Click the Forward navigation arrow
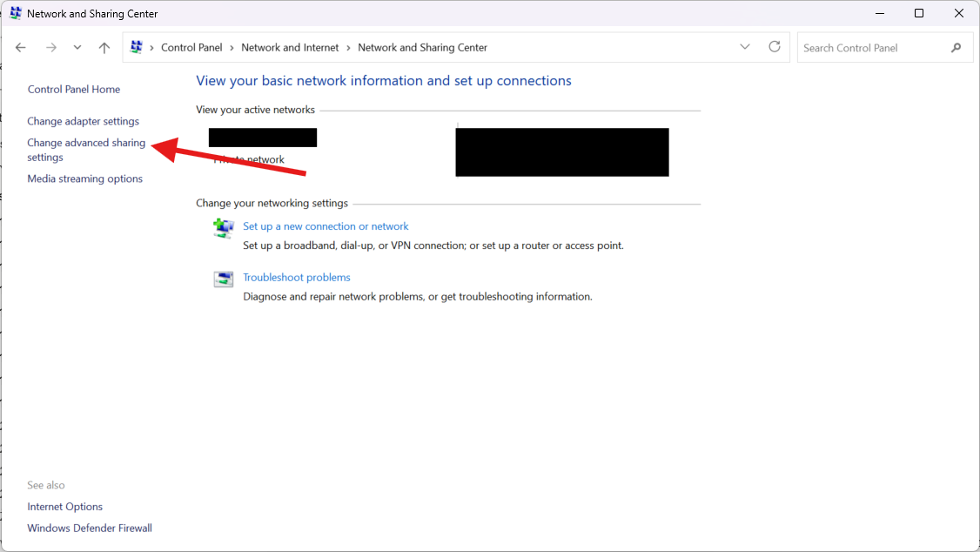Image resolution: width=980 pixels, height=552 pixels. pyautogui.click(x=51, y=48)
